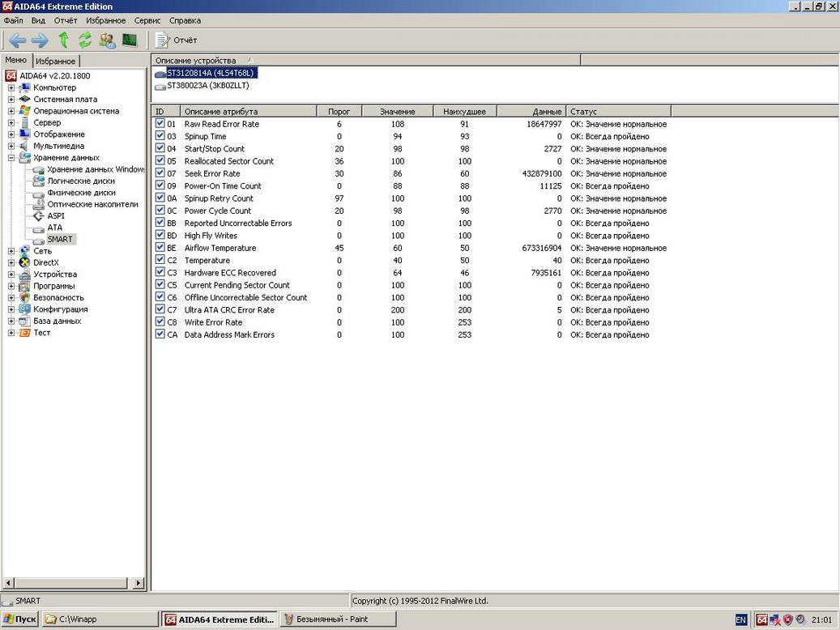Image resolution: width=840 pixels, height=630 pixels.
Task: Toggle Reallocated Sector Count checkbox
Action: point(160,160)
